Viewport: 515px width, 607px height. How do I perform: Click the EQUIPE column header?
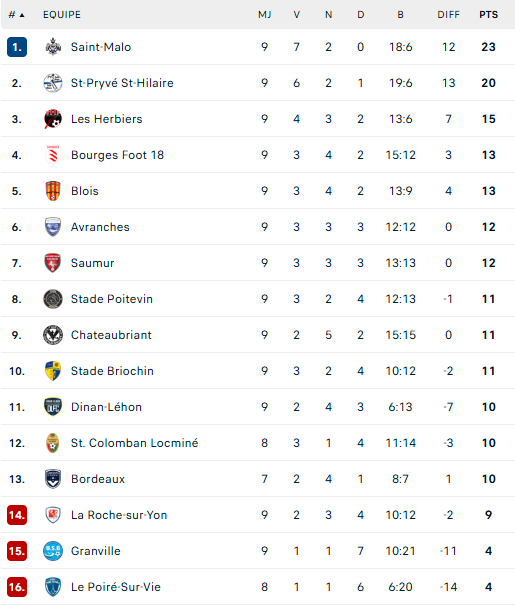click(62, 15)
